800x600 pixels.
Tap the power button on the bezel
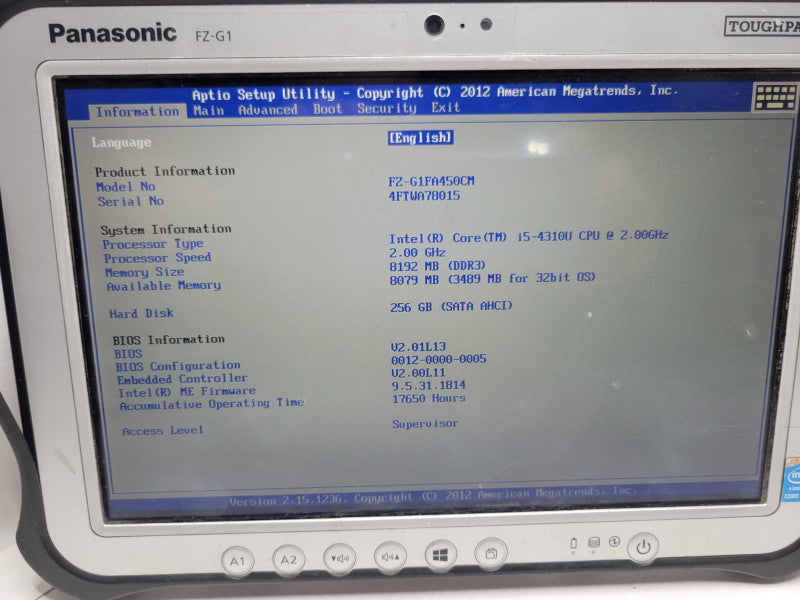[x=643, y=548]
